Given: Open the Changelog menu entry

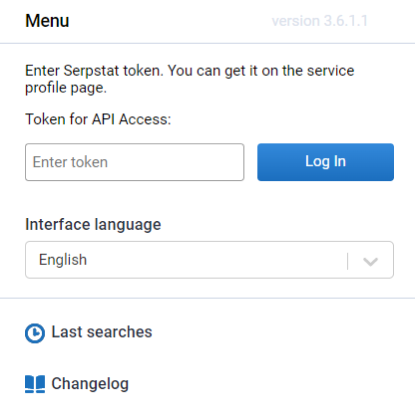Looking at the screenshot, I should coord(77,384).
